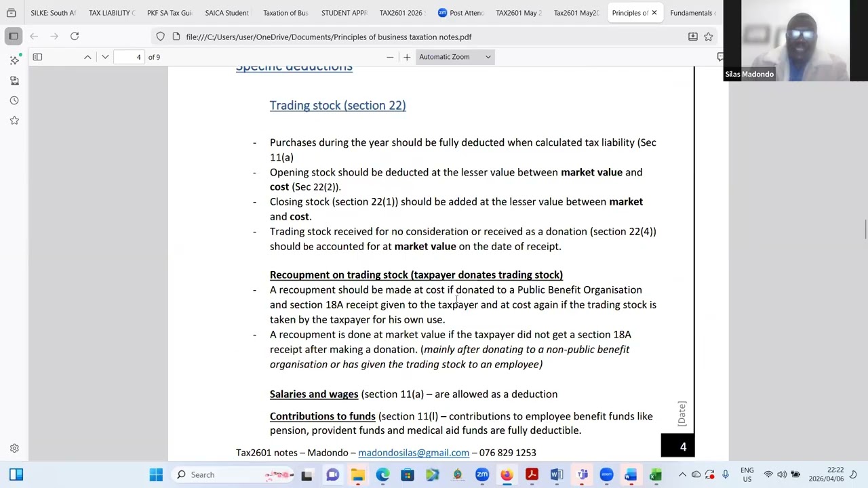Zoom in on the PDF

click(x=407, y=57)
